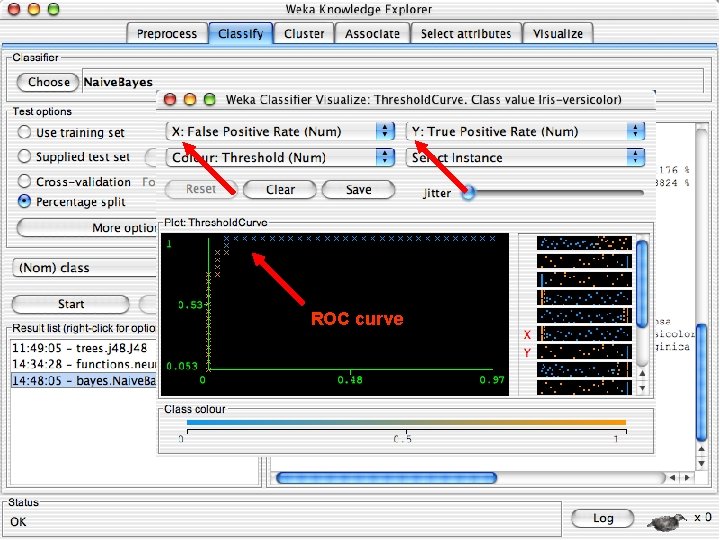
Task: Click the attribute strips scroll up arrow
Action: coord(642,374)
